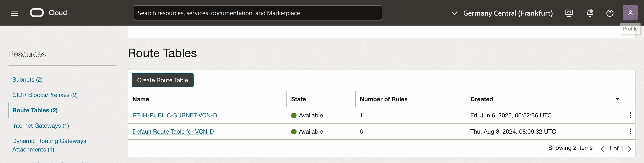Open actions menu for Default Route Table row
The width and height of the screenshot is (644, 163).
click(x=630, y=131)
